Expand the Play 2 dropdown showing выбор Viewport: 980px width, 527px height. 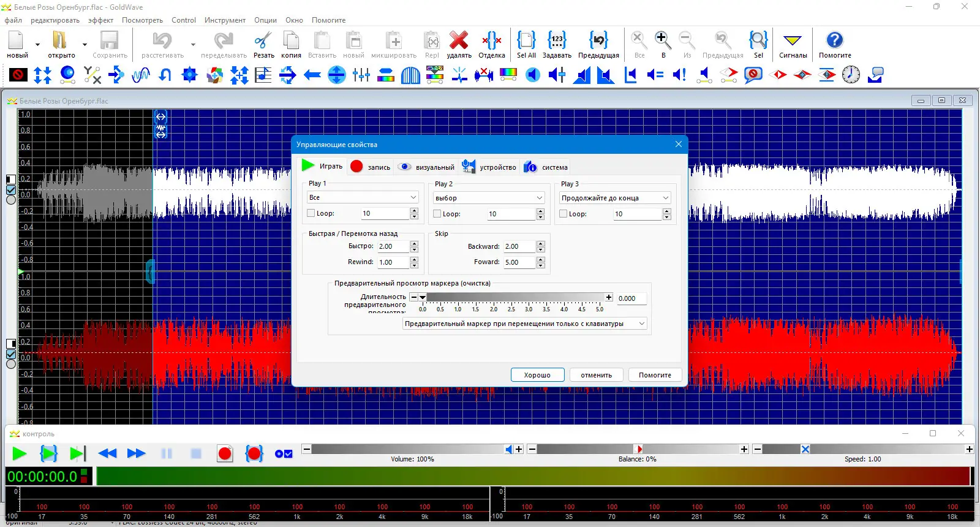click(x=489, y=198)
